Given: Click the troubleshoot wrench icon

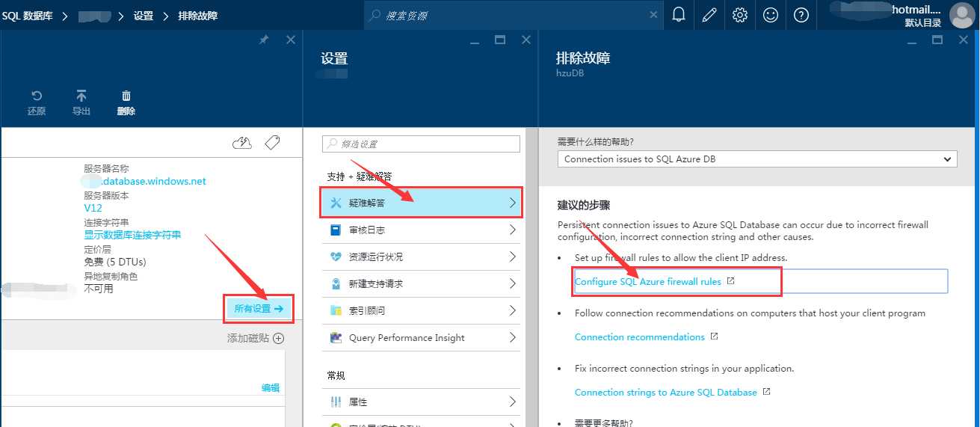Looking at the screenshot, I should pyautogui.click(x=336, y=203).
